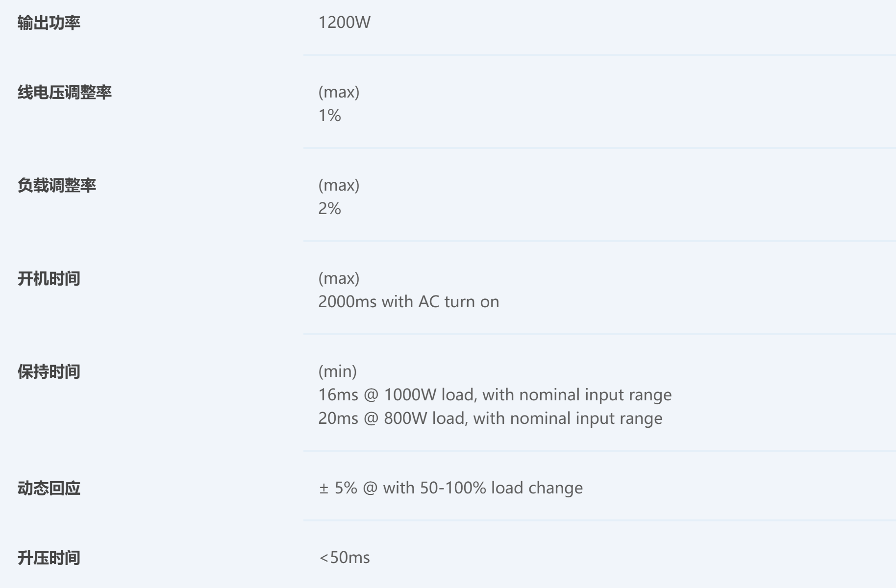
Task: Click the 升压时间 label
Action: pyautogui.click(x=49, y=558)
